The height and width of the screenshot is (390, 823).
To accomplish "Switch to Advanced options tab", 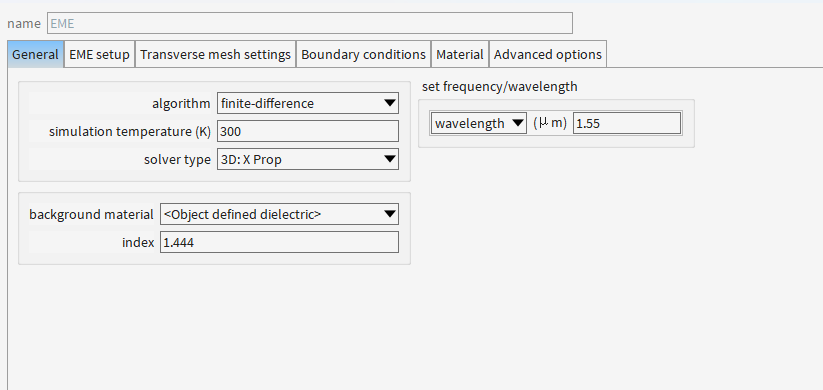I will (x=548, y=54).
